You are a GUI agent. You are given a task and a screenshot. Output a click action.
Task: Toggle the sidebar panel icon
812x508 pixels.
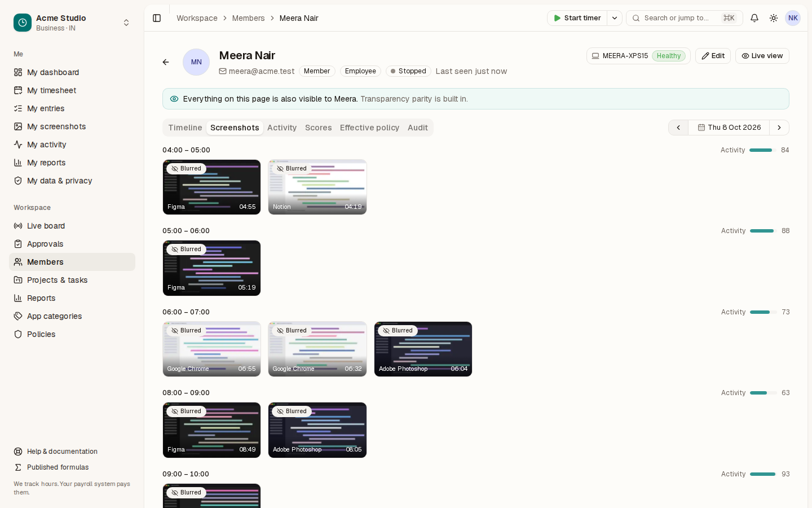[157, 18]
